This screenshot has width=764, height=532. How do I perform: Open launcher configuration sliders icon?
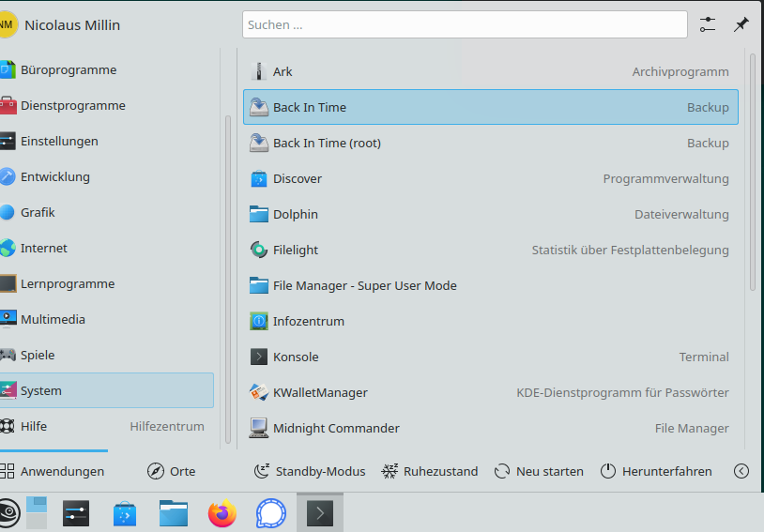[x=708, y=24]
